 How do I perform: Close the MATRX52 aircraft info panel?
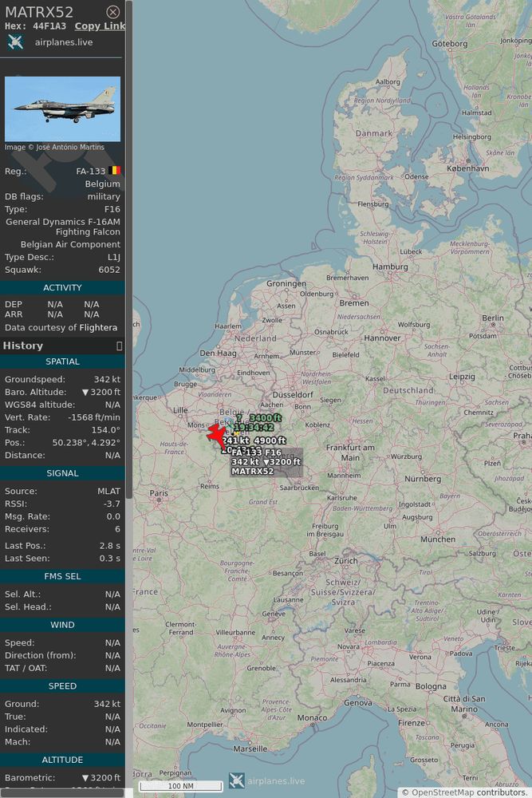pyautogui.click(x=113, y=12)
